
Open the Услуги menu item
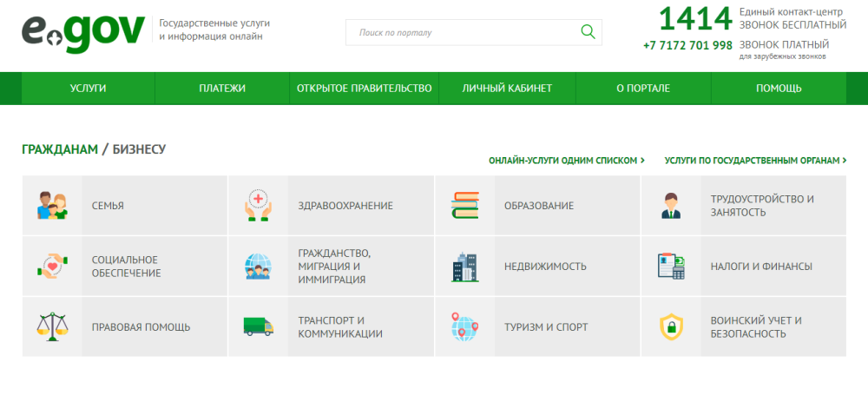88,88
